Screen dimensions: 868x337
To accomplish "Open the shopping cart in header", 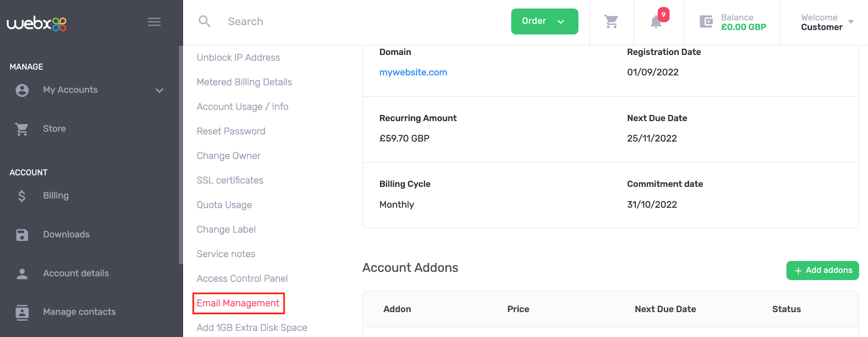I will point(611,22).
